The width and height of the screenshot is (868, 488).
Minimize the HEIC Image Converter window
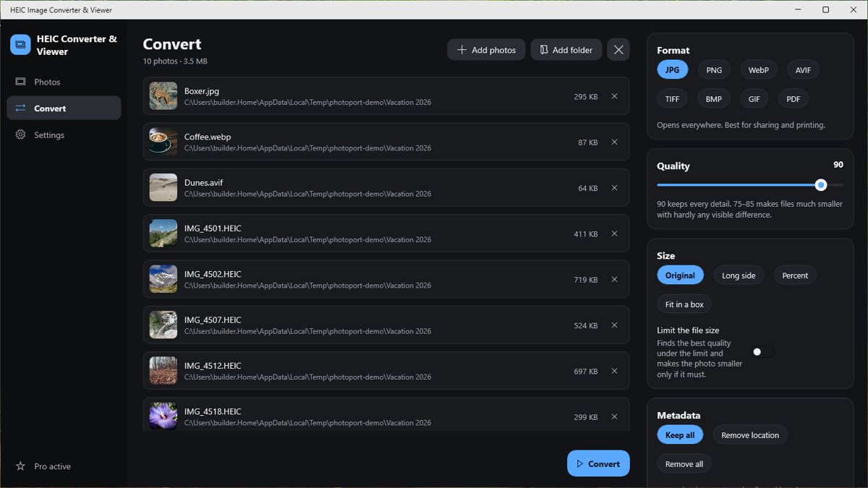point(796,9)
